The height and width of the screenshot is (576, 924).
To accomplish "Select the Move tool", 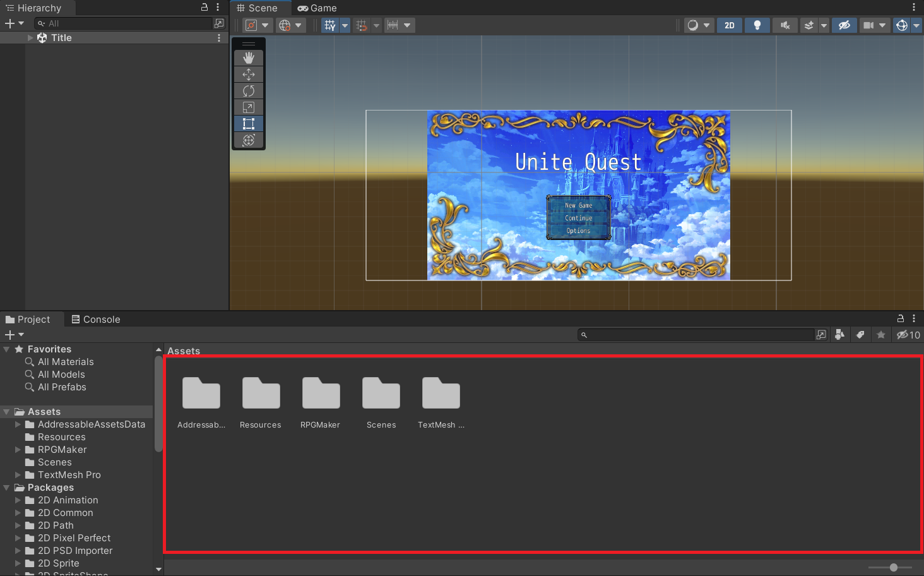I will pyautogui.click(x=249, y=75).
